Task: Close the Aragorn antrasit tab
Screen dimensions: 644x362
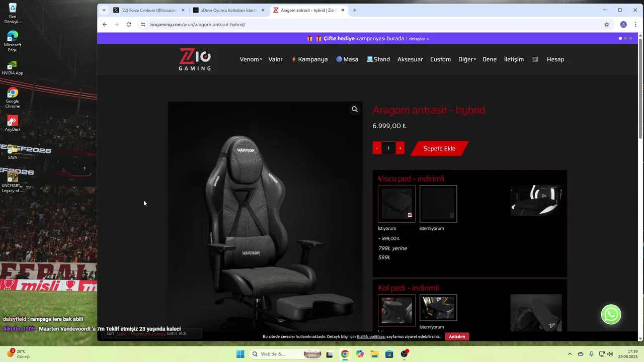Action: coord(343,10)
